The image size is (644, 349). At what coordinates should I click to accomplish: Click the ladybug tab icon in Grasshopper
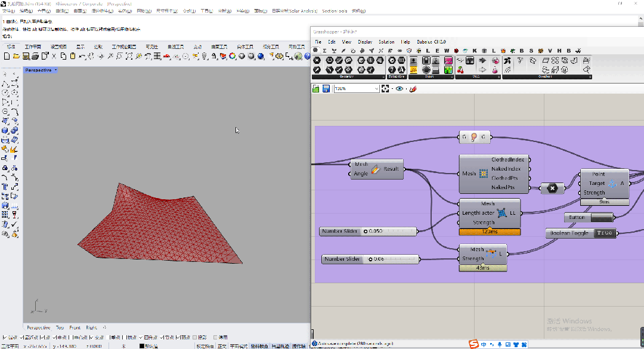pos(456,51)
